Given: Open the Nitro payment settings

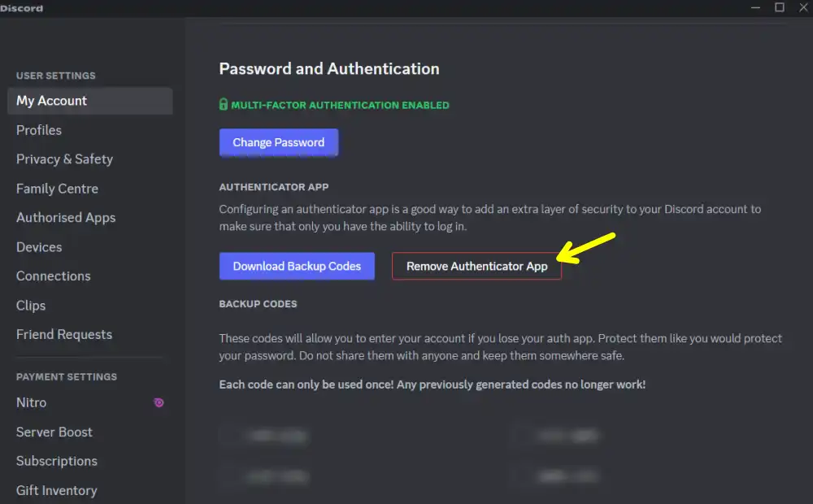Looking at the screenshot, I should click(31, 402).
